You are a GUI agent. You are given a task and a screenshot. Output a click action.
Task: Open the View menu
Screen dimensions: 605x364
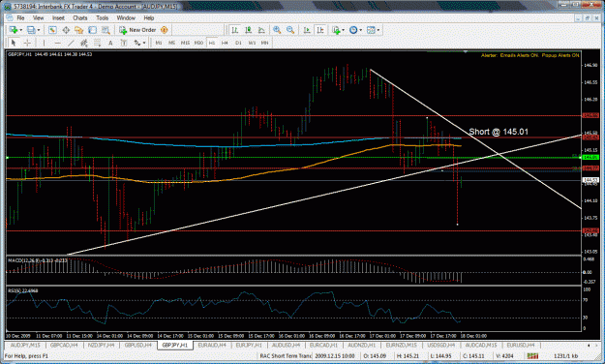coord(38,17)
